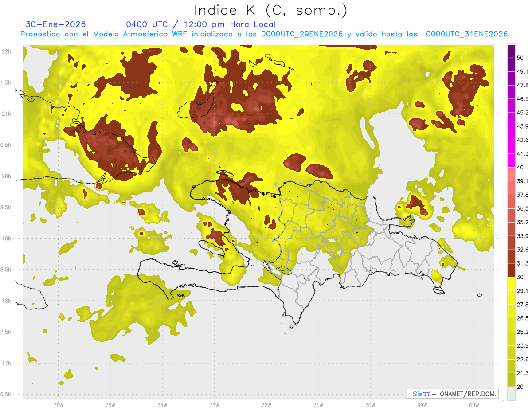
Task: Click colorbar value '22.6'
Action: (523, 360)
